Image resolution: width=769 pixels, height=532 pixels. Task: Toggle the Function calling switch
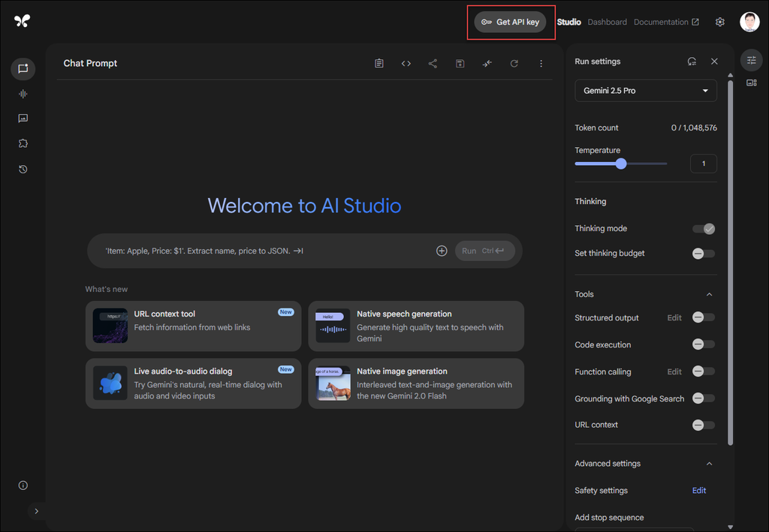tap(704, 371)
